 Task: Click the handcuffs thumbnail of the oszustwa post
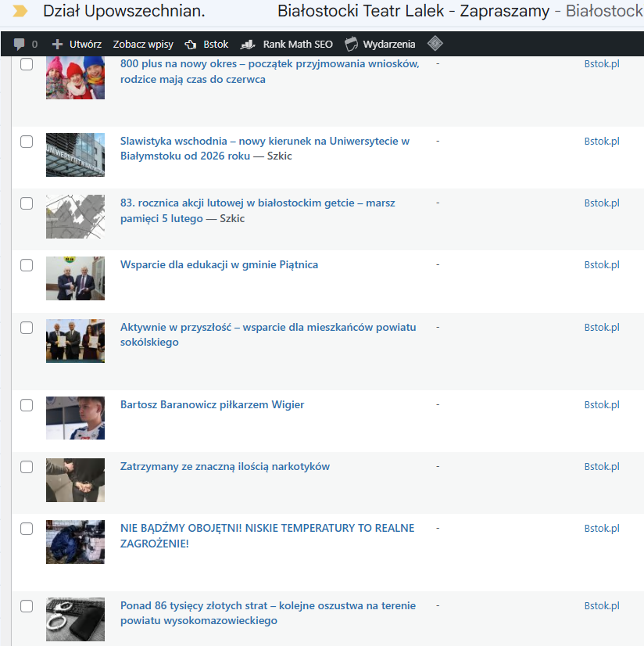coord(75,619)
